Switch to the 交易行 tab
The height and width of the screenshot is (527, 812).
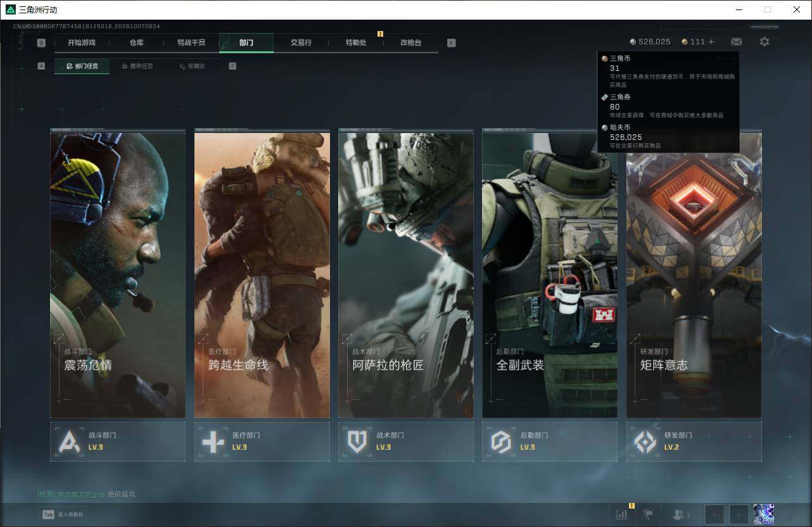[x=301, y=42]
